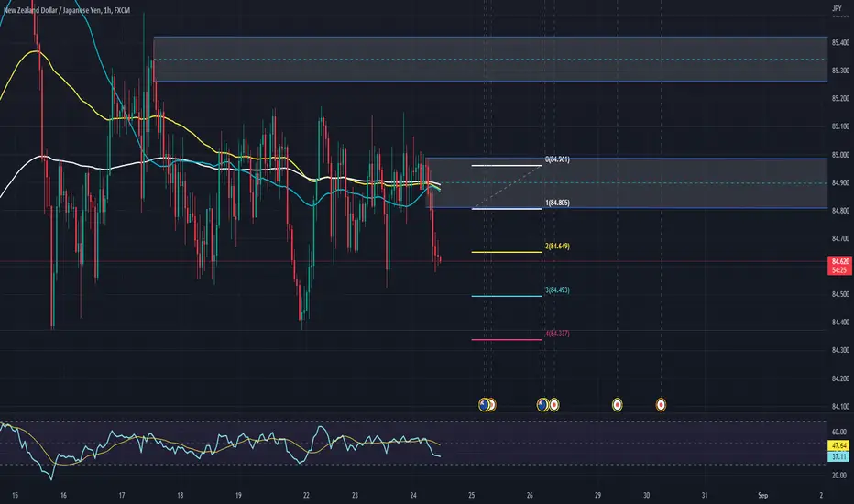854x504 pixels.
Task: Click the partly hidden Japan flag icon near 25
Action: (x=492, y=404)
